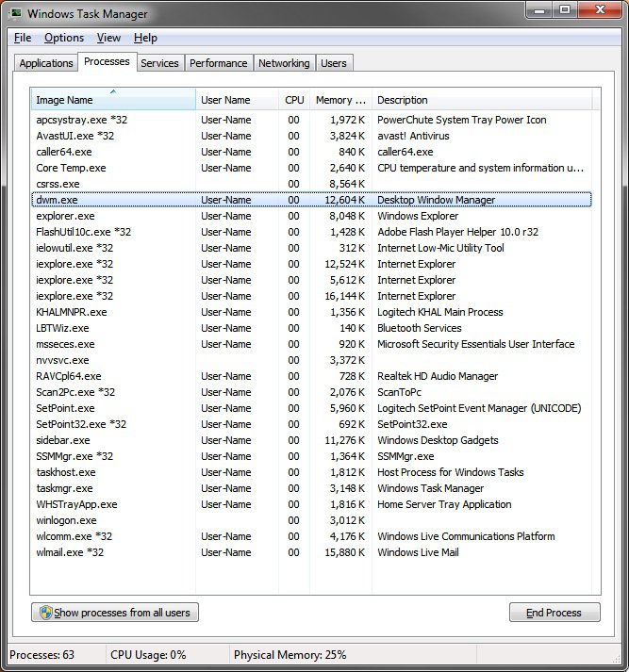Select the ielowutil.exe *32 process
Screen dimensions: 629x672
(x=311, y=248)
